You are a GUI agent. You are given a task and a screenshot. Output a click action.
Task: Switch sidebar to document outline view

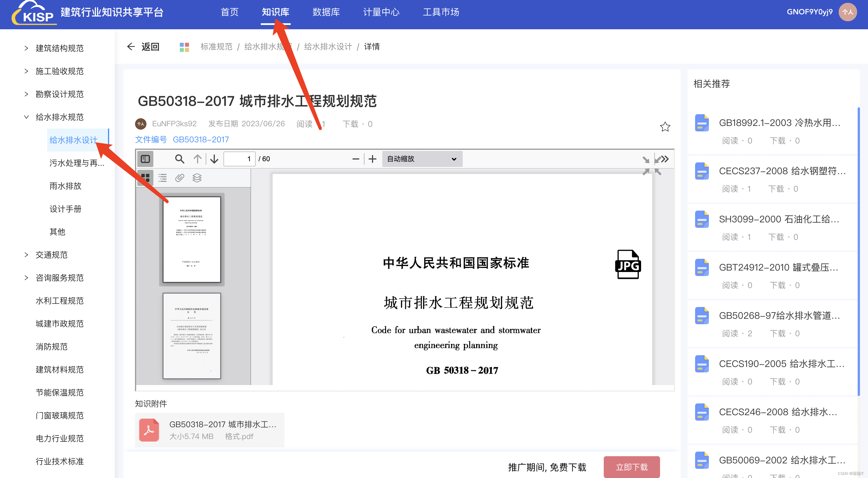(162, 178)
